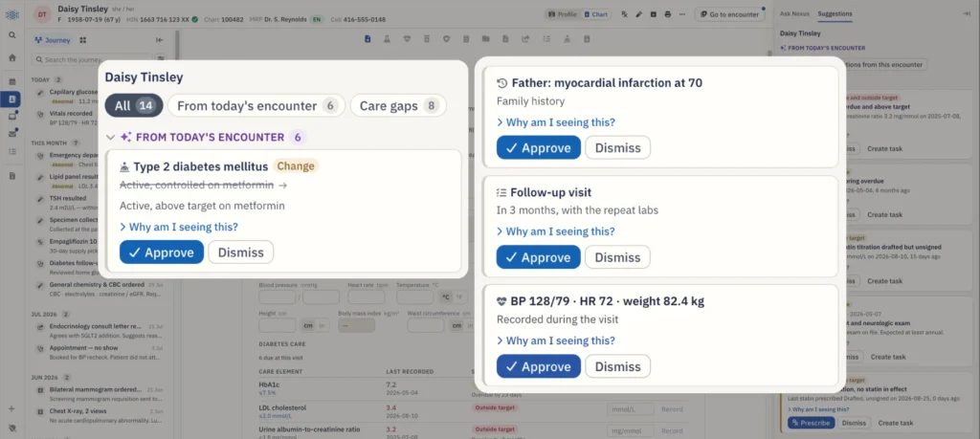
Task: Click the Prescribe button in suggestions
Action: pos(810,423)
